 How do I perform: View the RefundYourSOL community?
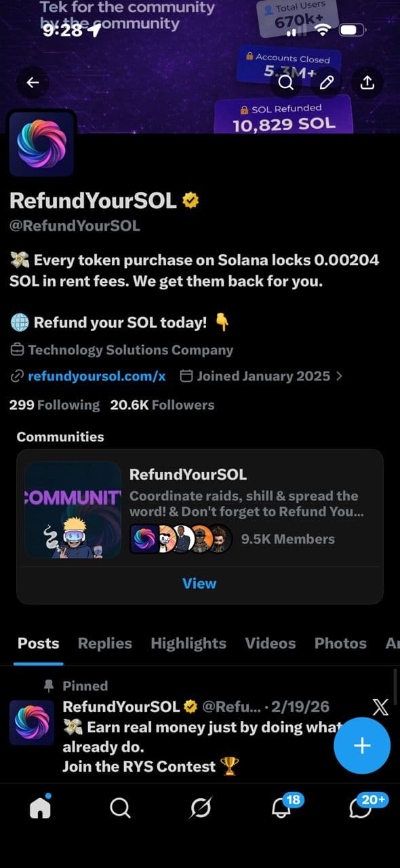(x=199, y=583)
